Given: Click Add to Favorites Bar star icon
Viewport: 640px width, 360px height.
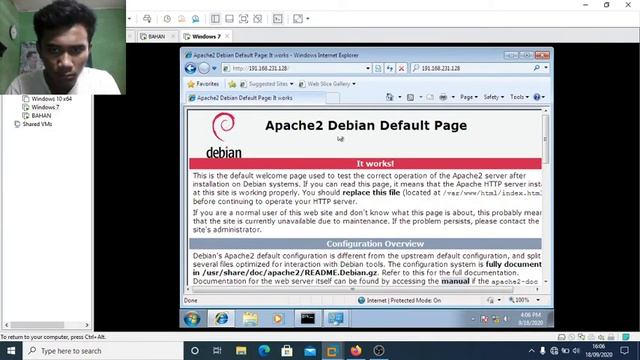Looking at the screenshot, I should click(232, 84).
